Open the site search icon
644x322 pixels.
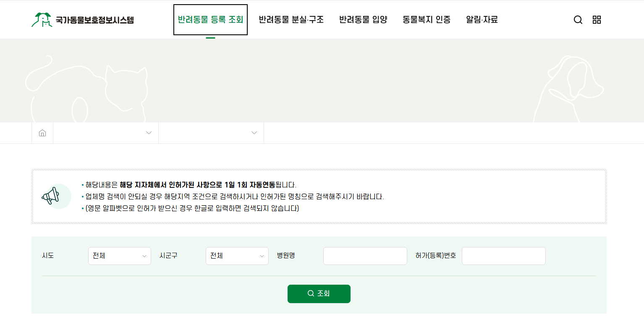click(x=578, y=19)
